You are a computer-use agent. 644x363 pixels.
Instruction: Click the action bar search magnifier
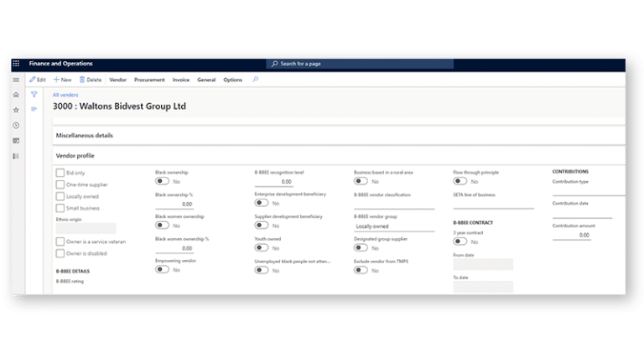pos(256,80)
